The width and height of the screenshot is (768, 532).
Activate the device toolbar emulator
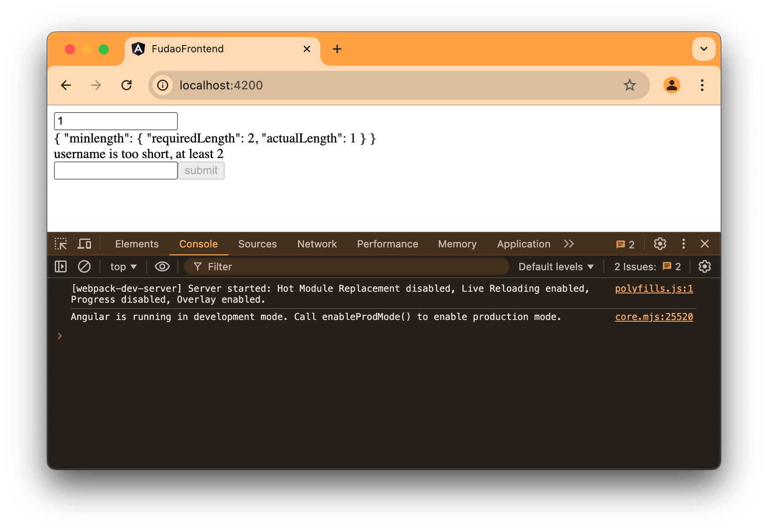coord(84,244)
